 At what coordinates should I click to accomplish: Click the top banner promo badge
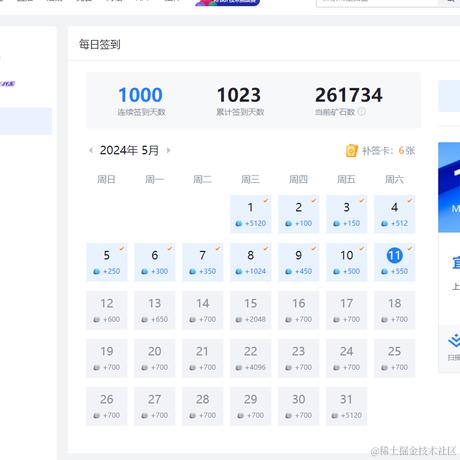[227, 3]
